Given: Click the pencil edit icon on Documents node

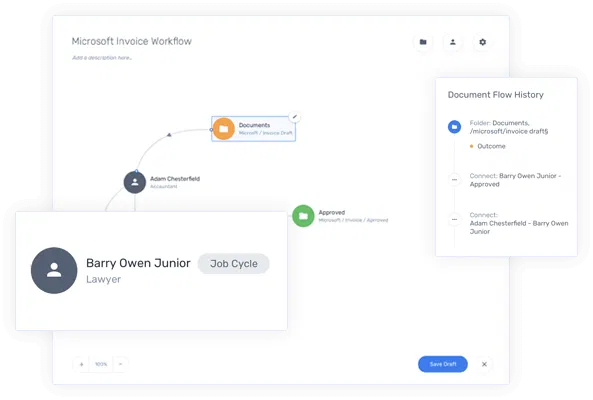Looking at the screenshot, I should (x=295, y=117).
